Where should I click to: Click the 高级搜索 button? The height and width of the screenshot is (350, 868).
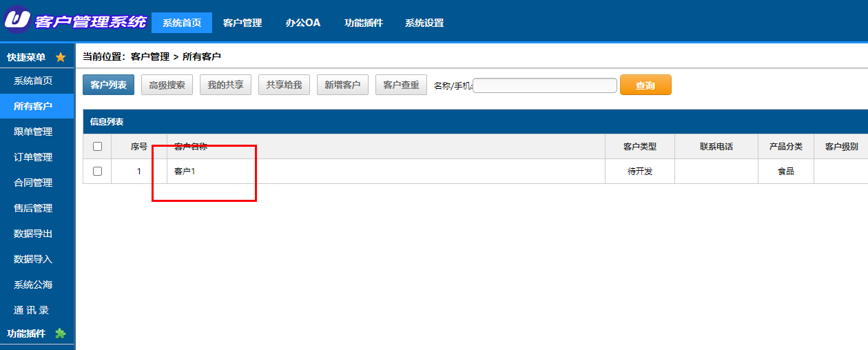[167, 85]
